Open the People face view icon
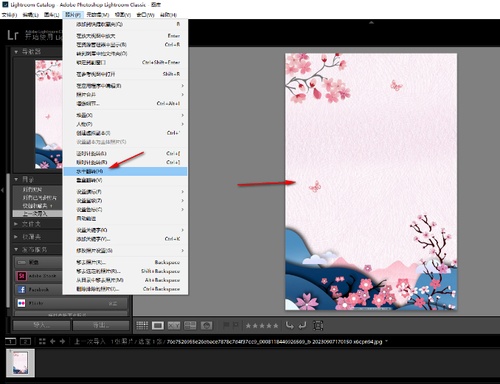Screen dimensions: 500x384 [x=206, y=325]
